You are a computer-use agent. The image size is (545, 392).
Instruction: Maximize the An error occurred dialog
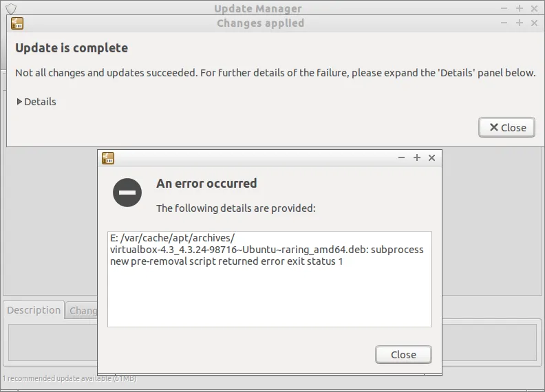pos(417,158)
